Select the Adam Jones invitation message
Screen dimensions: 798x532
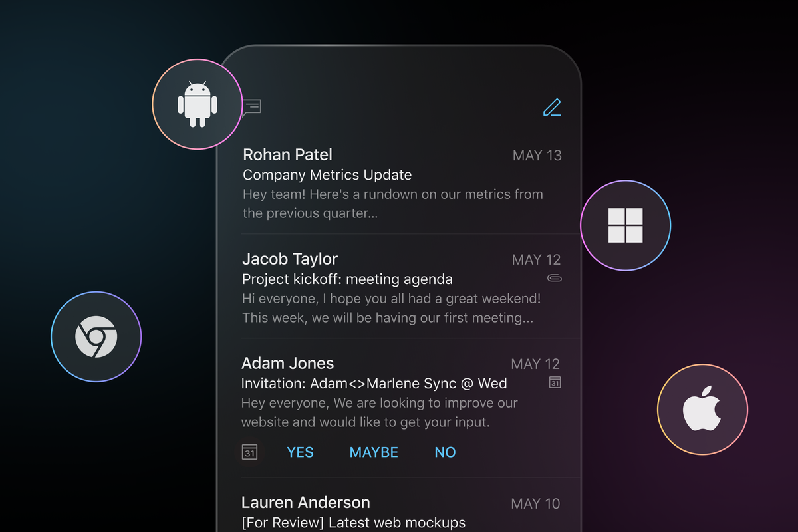pyautogui.click(x=402, y=408)
